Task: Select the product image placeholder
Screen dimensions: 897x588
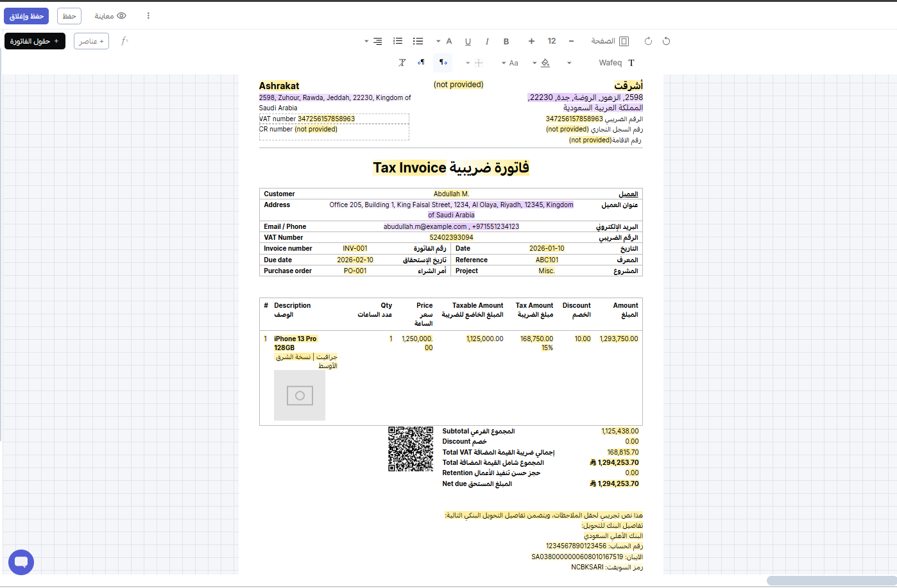Action: coord(300,396)
